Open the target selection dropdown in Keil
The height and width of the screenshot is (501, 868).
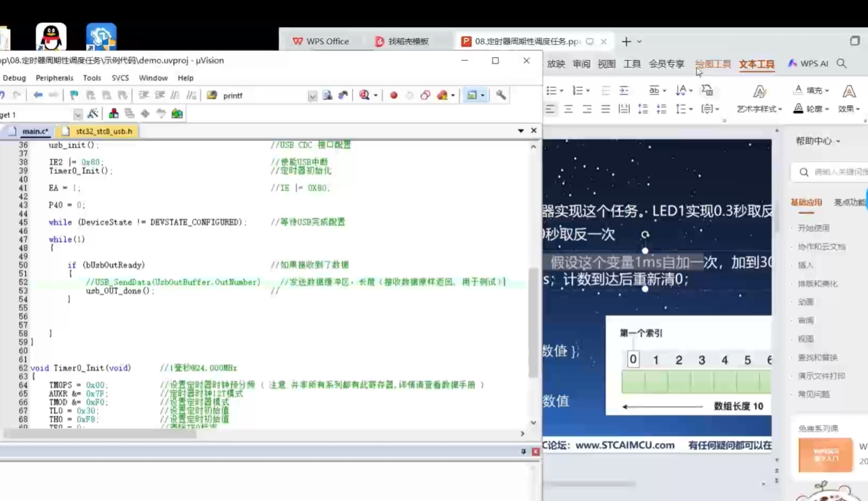78,113
